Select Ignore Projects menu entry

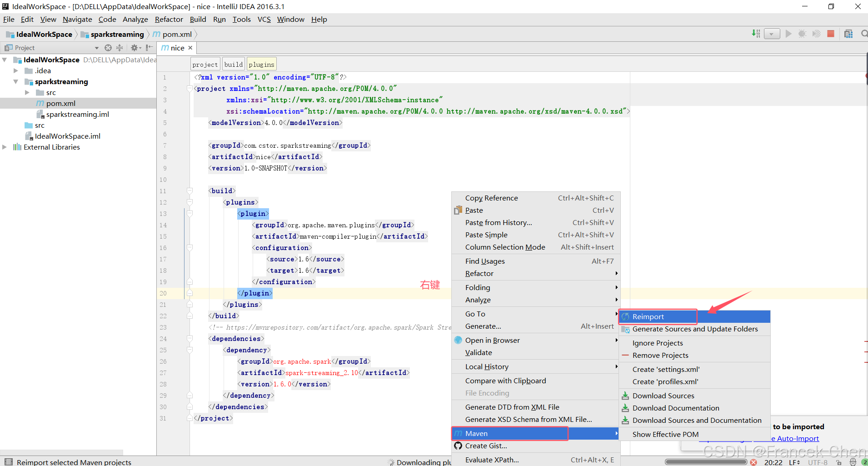click(694, 343)
